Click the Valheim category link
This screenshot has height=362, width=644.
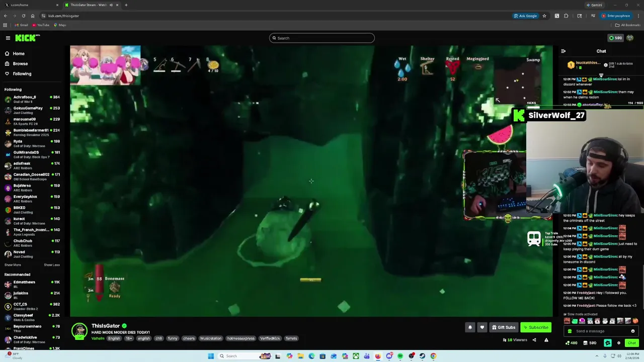tap(98, 338)
